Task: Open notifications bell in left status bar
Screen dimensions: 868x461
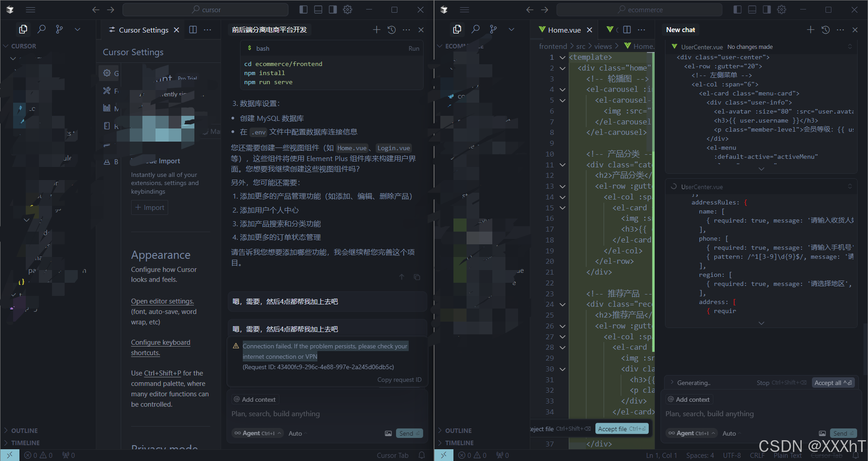Action: [x=422, y=456]
